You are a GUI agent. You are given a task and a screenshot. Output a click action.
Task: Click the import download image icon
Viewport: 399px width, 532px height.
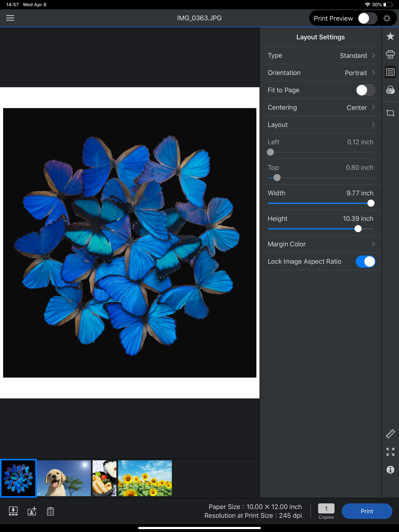click(13, 511)
